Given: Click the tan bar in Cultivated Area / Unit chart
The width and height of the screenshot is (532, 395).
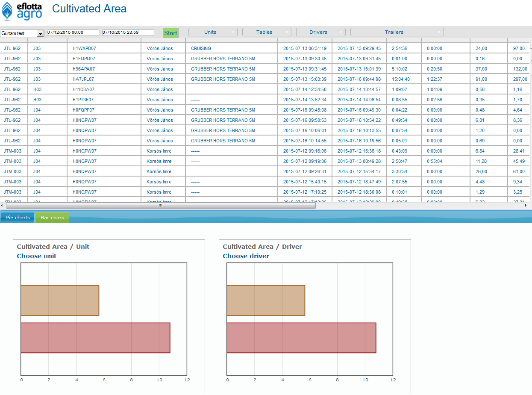Looking at the screenshot, I should pos(60,301).
